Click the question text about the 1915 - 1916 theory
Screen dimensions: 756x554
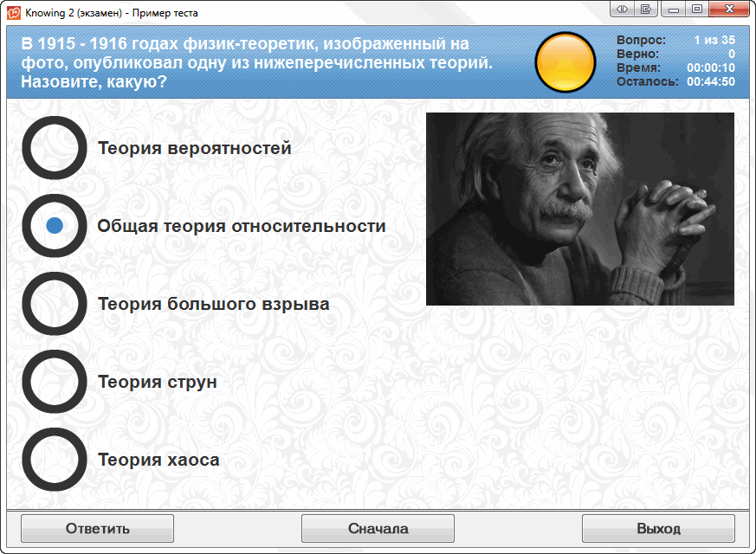[x=257, y=62]
